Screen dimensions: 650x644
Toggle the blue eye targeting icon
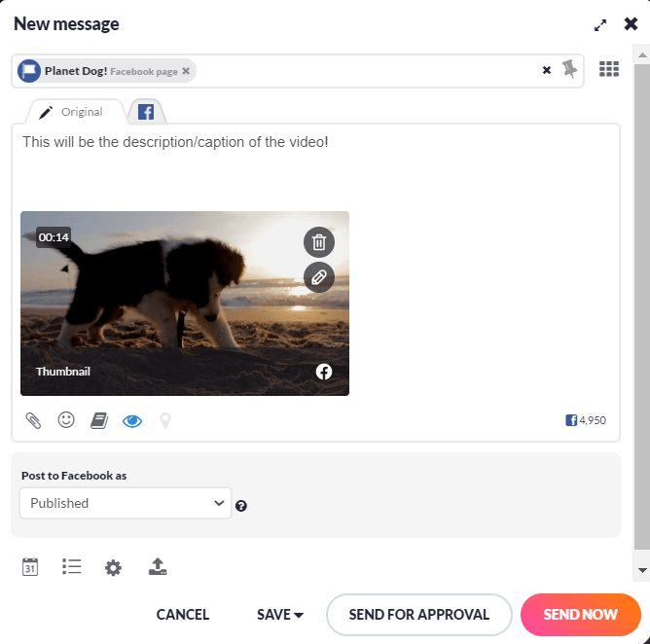[132, 421]
